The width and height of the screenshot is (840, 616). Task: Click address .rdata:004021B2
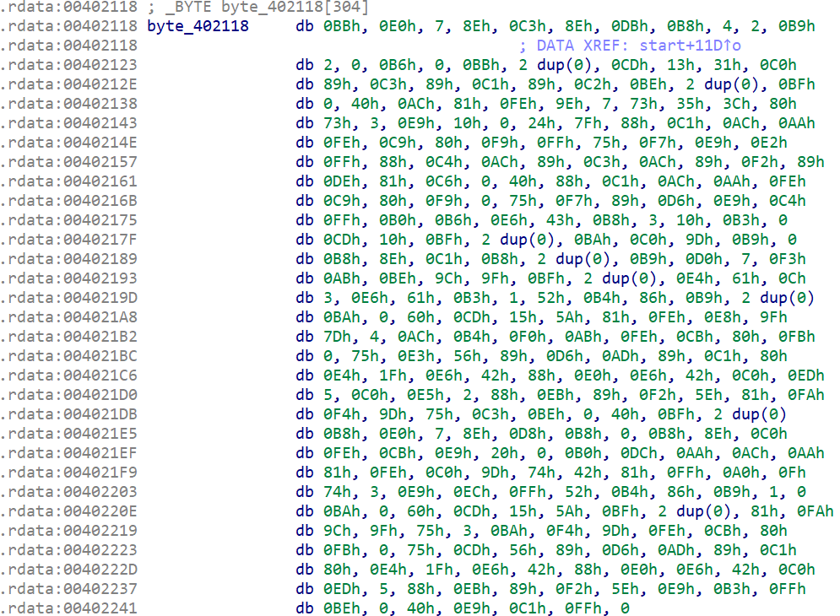click(x=68, y=337)
